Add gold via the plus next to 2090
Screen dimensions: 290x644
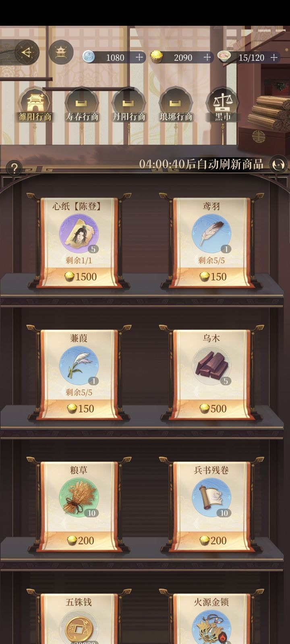click(207, 58)
